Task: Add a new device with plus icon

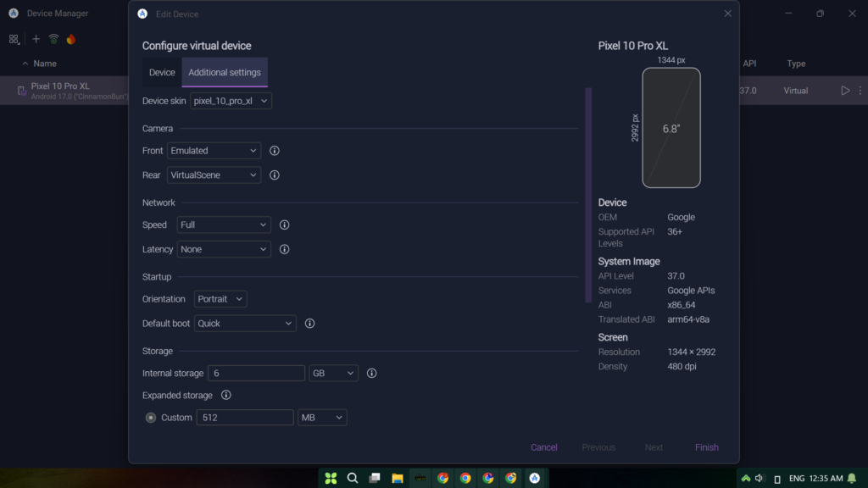Action: coord(36,39)
